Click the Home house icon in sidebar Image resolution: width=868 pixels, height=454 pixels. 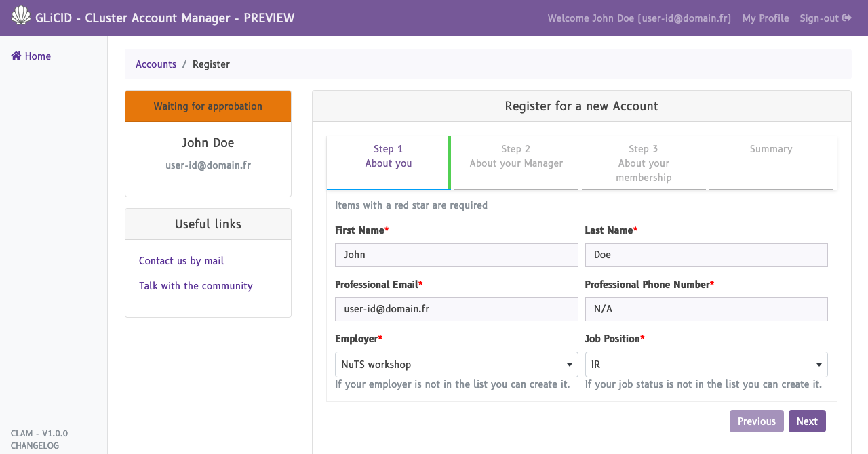click(x=16, y=56)
